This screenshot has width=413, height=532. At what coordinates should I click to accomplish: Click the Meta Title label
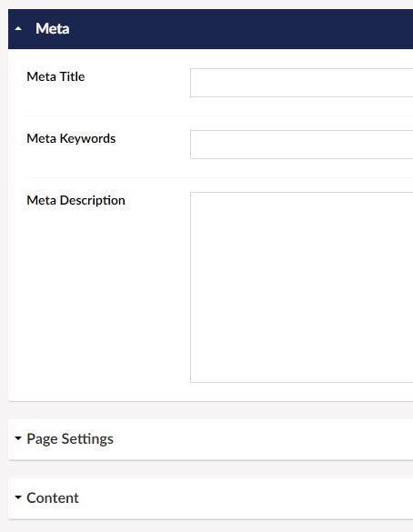[55, 76]
